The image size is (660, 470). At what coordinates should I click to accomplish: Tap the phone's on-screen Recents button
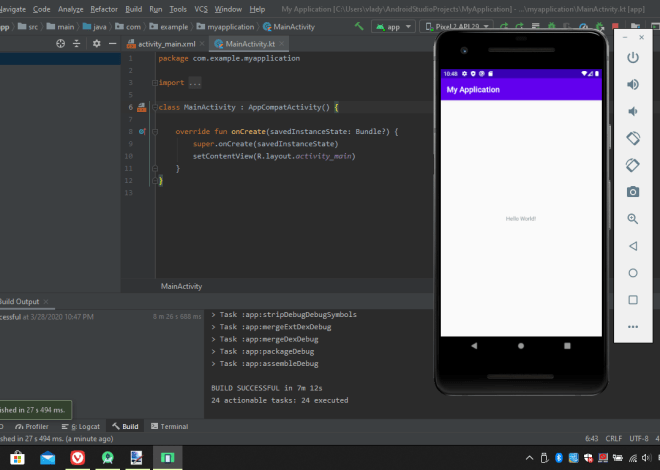click(x=567, y=345)
